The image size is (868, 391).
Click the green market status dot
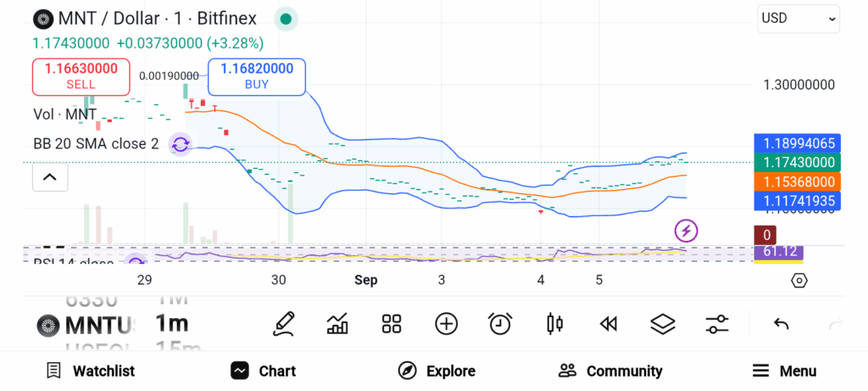286,19
